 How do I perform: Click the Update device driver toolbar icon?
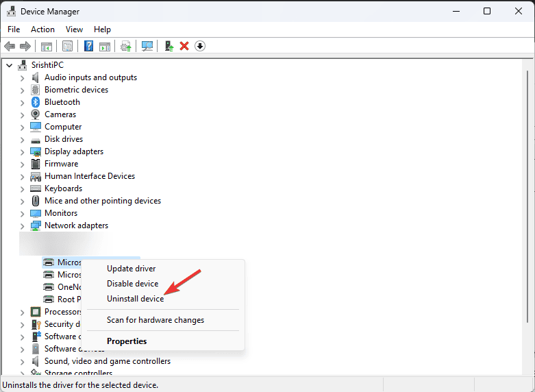point(126,46)
